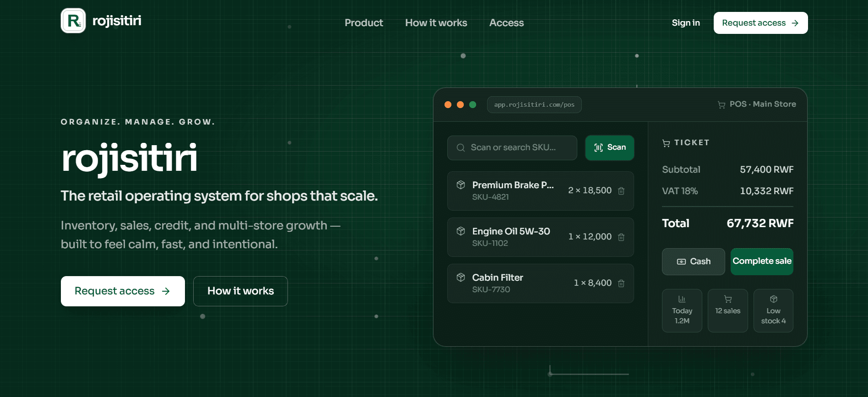Click the package icon beside Premium Brake P...
This screenshot has height=397, width=868.
coord(461,185)
